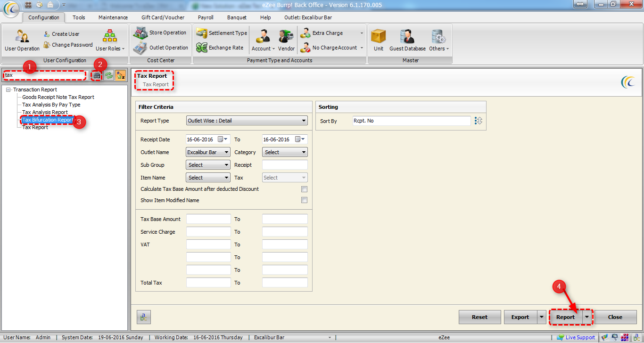Open the Help tab

click(x=265, y=17)
